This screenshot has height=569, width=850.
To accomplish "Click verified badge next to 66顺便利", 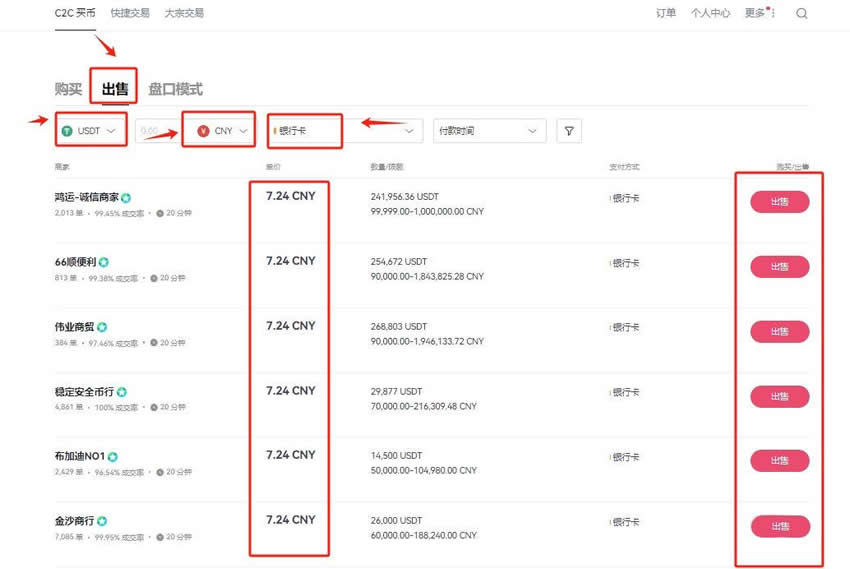I will 104,262.
